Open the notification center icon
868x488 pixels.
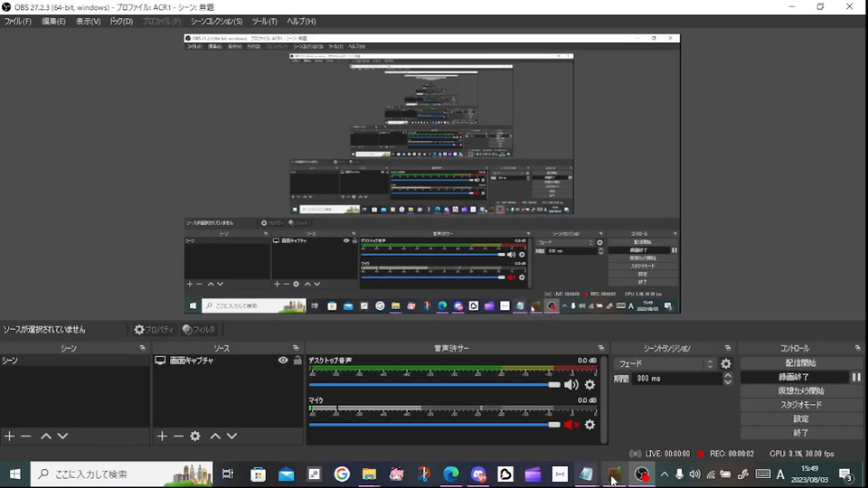point(845,474)
